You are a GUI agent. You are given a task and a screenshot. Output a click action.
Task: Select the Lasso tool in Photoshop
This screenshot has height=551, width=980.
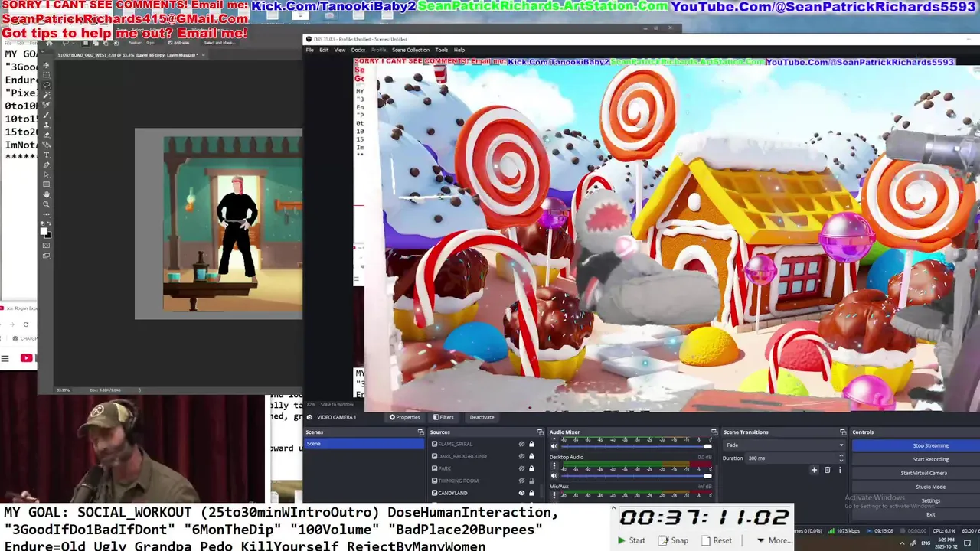pos(46,84)
